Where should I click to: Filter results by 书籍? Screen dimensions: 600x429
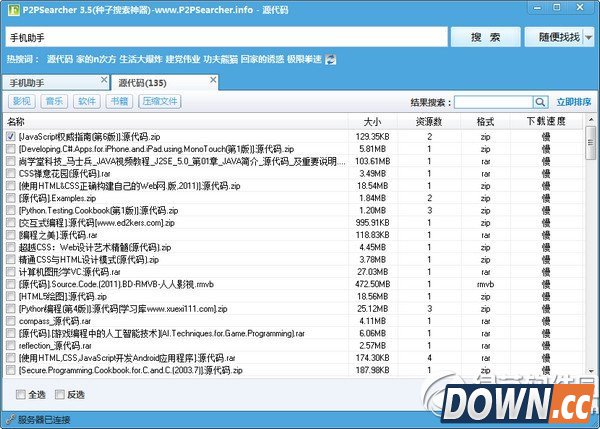click(119, 101)
